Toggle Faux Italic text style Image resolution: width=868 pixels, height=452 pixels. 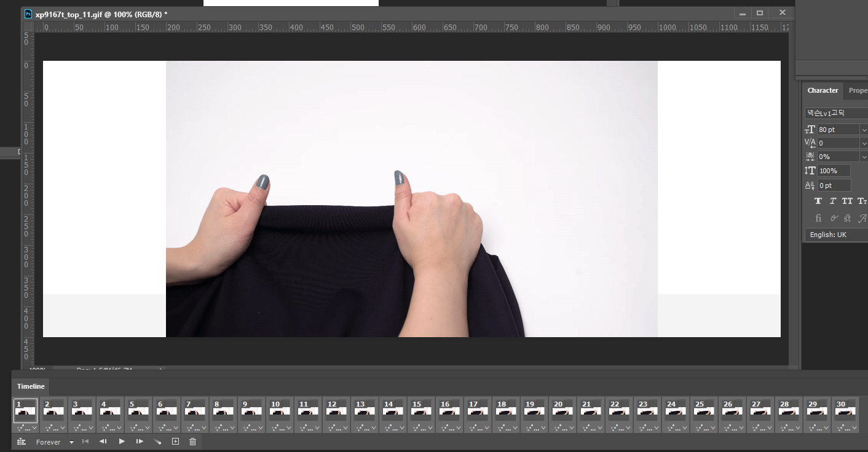[833, 201]
